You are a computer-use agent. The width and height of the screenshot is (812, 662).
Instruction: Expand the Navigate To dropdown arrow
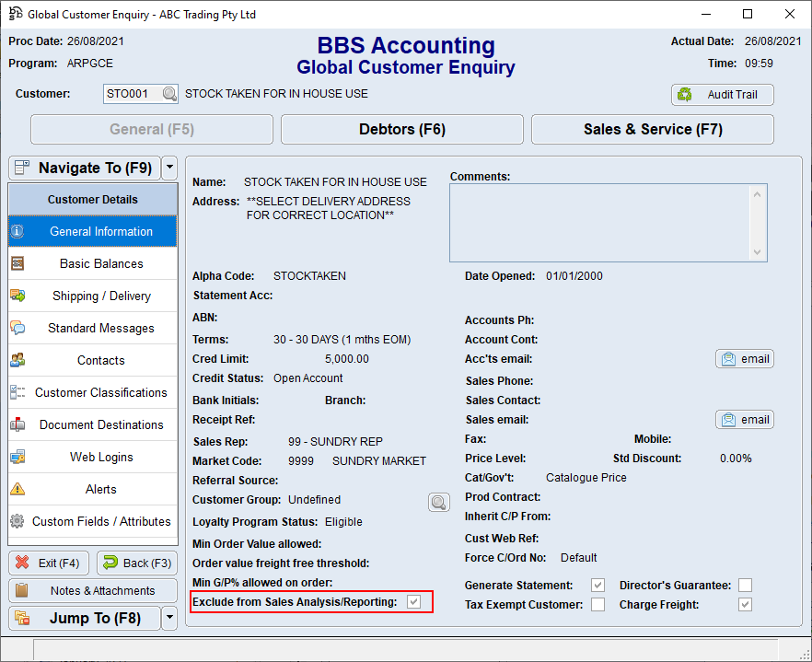(x=168, y=168)
